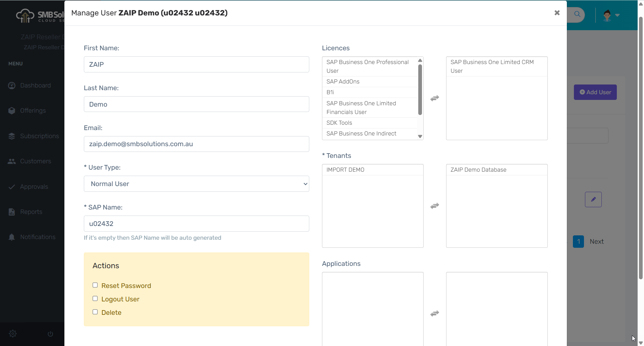Select SAP Business One Indirect licence
The image size is (644, 346).
370,134
